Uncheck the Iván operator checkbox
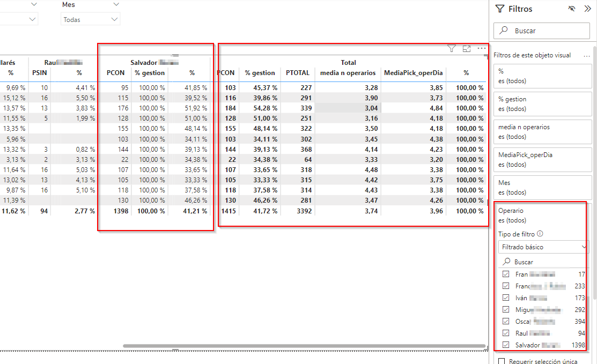The width and height of the screenshot is (597, 364). click(x=506, y=298)
